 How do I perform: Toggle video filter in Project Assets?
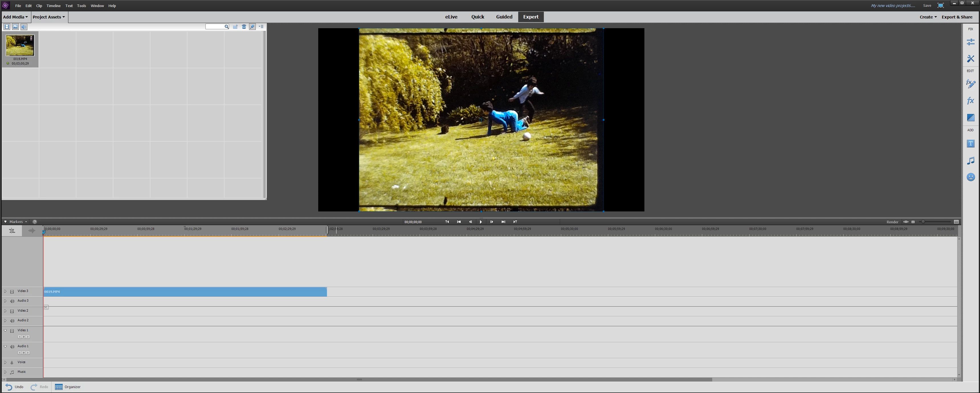pyautogui.click(x=7, y=26)
